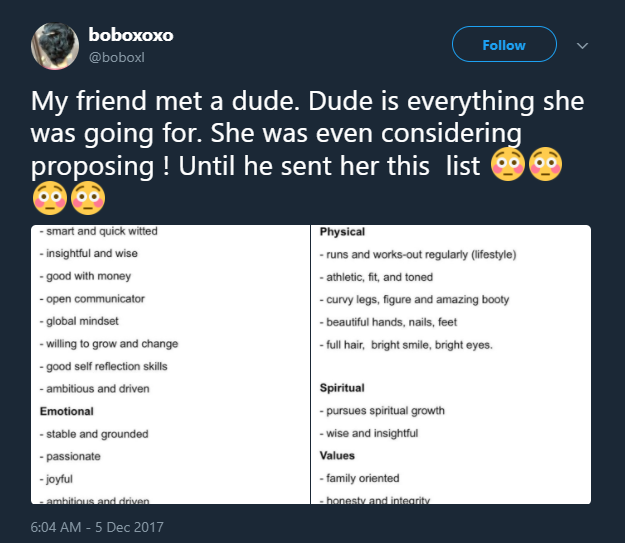Click the "Values" heading in the attached image

tap(338, 456)
